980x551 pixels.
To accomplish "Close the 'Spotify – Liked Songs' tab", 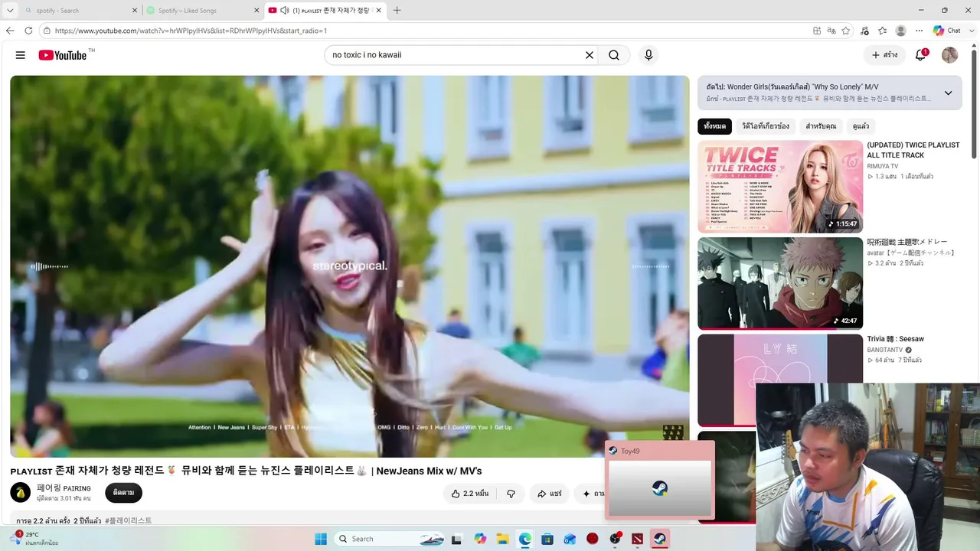I will [255, 11].
